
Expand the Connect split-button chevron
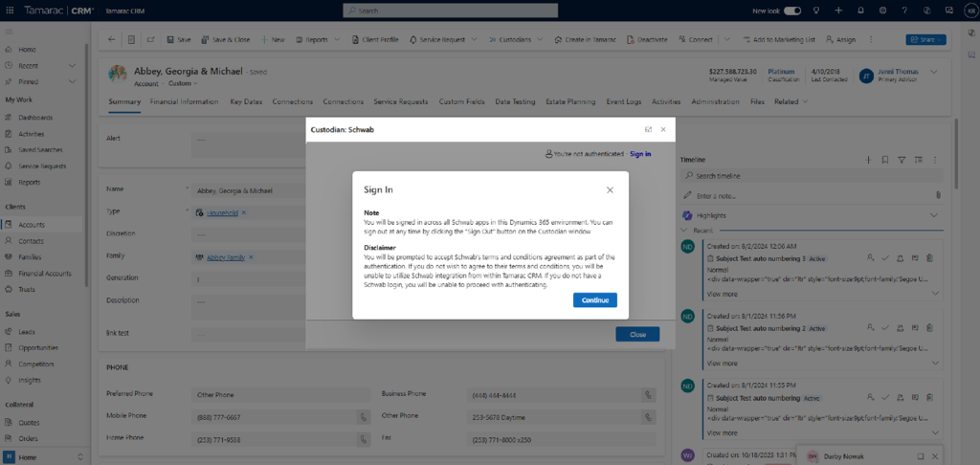pos(727,39)
